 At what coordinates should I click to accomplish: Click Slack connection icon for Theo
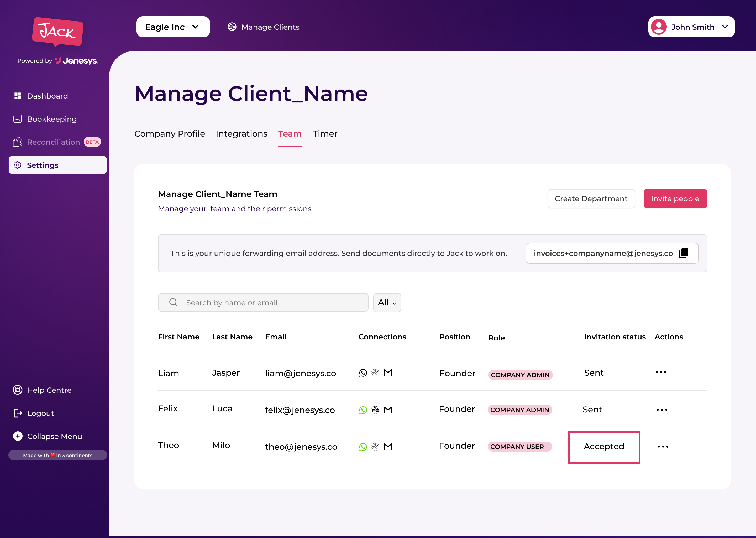click(x=375, y=447)
